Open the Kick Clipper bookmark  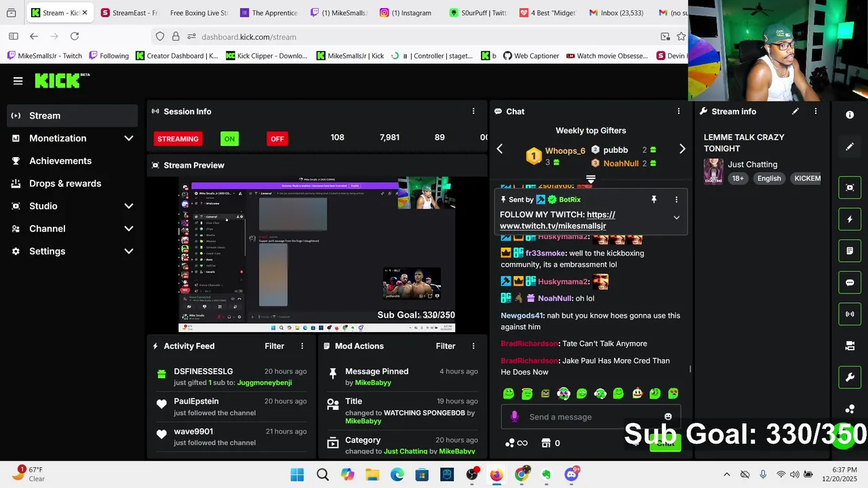coord(267,56)
